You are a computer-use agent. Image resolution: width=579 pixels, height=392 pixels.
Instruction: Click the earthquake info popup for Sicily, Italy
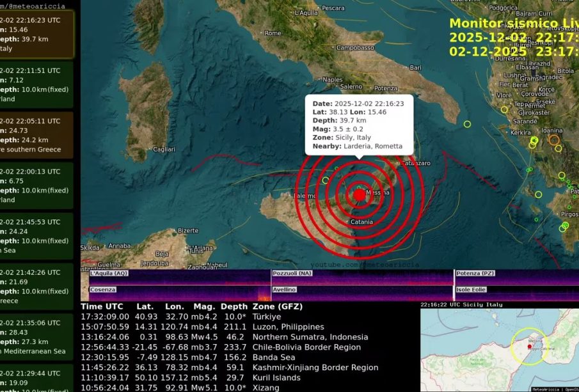coord(358,125)
